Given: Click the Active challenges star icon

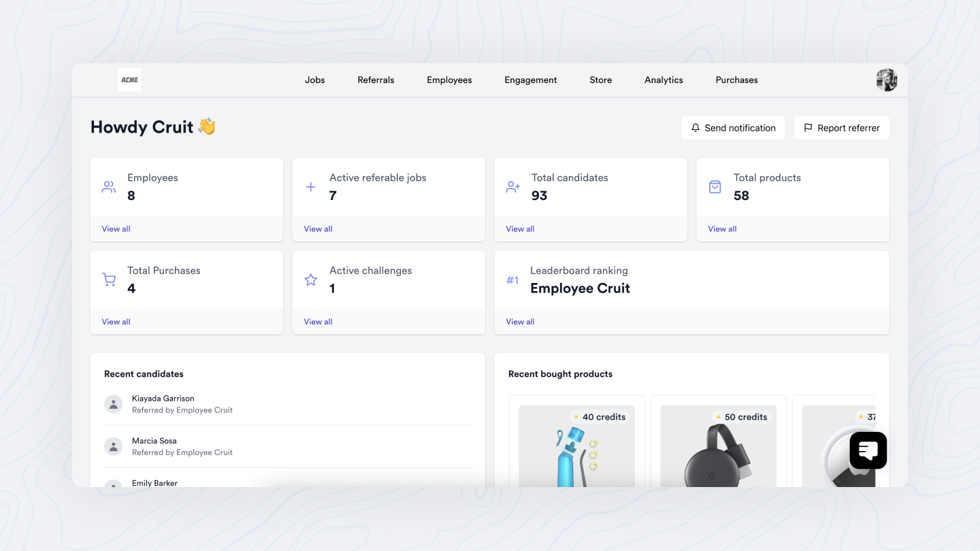Looking at the screenshot, I should point(311,280).
